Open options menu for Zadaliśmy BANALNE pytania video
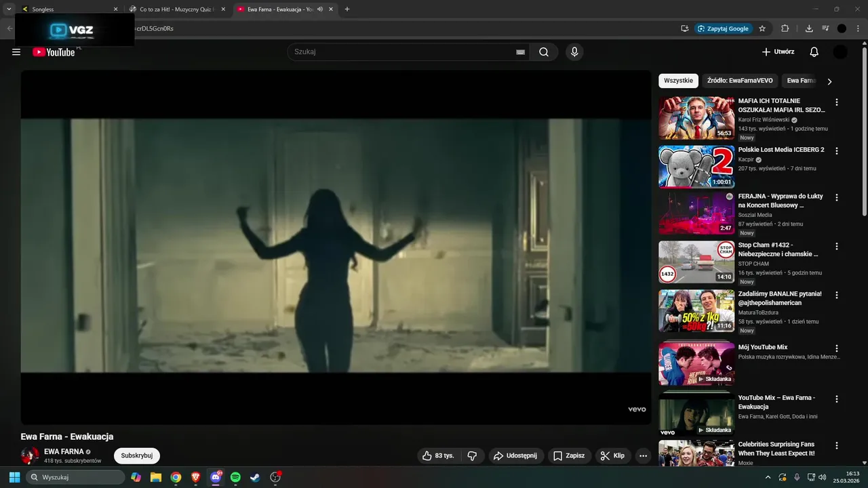The image size is (868, 488). coord(837,296)
